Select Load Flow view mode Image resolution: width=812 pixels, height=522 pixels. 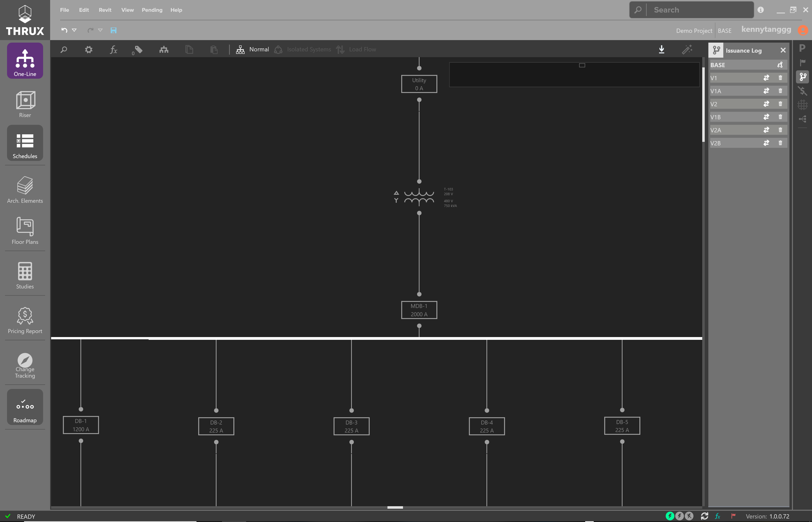point(356,49)
